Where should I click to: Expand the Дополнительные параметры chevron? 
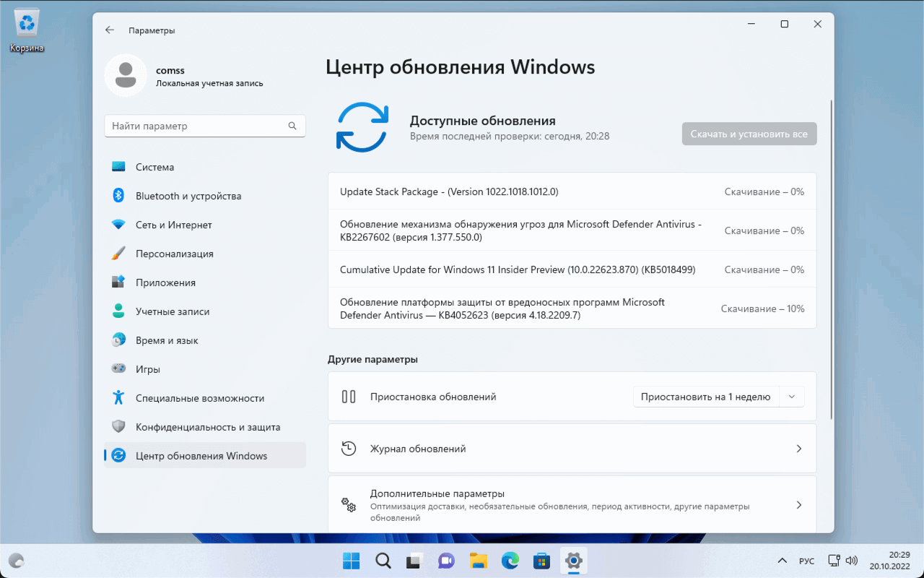coord(799,505)
